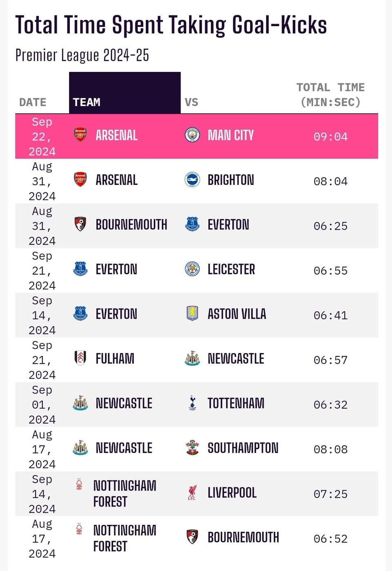
Task: Click the Southampton crest icon
Action: [192, 447]
